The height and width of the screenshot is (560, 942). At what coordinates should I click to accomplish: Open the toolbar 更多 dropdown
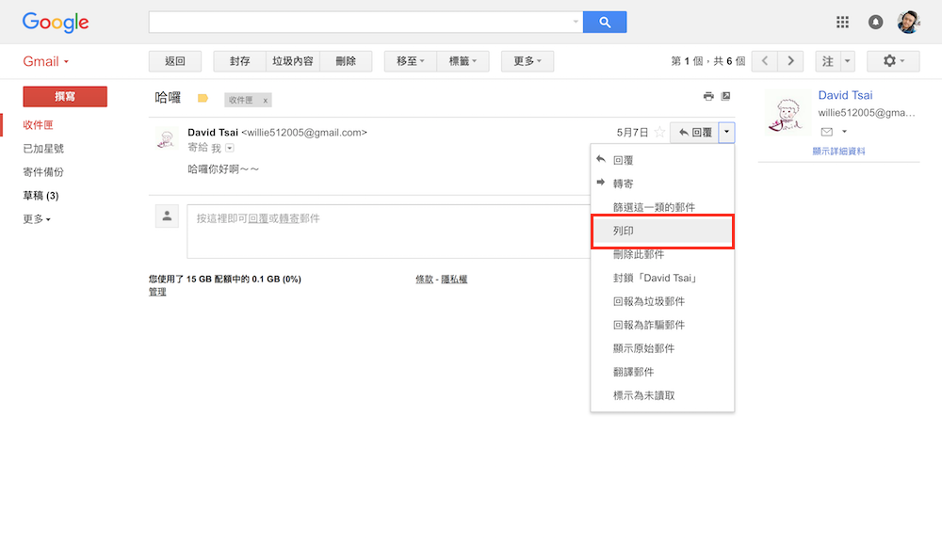[x=528, y=61]
